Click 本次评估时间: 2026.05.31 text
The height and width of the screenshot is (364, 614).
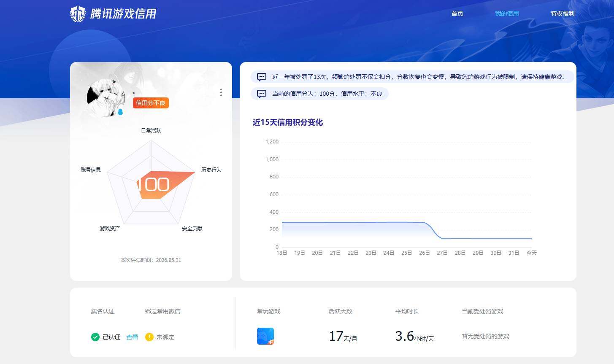[x=151, y=260]
